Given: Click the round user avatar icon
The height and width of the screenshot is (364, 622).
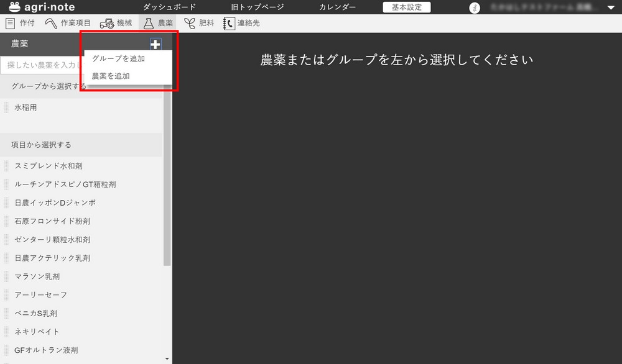Looking at the screenshot, I should [475, 7].
